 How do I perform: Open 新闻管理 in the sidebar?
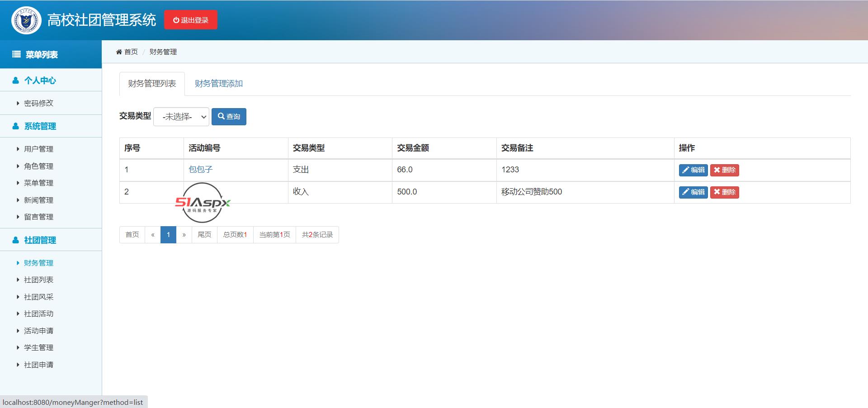click(x=38, y=200)
